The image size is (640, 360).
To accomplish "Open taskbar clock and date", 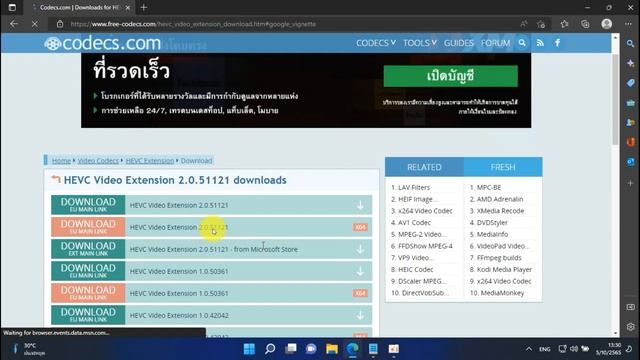I will (x=608, y=349).
